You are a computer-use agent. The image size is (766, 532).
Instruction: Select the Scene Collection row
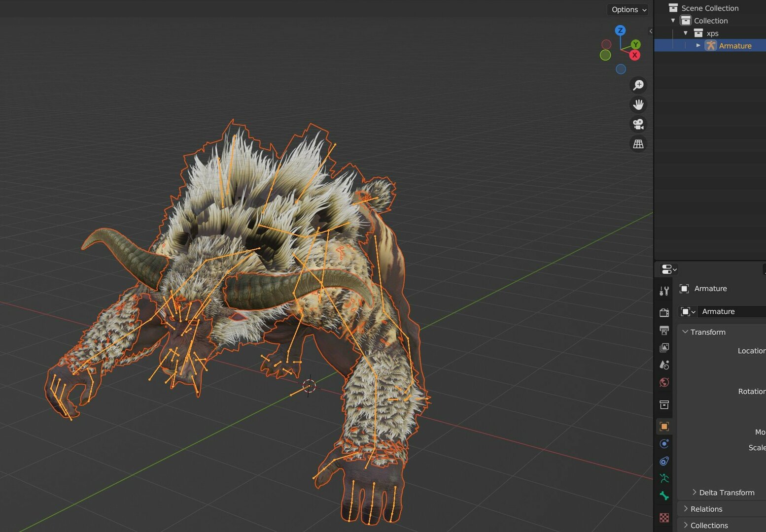point(710,8)
